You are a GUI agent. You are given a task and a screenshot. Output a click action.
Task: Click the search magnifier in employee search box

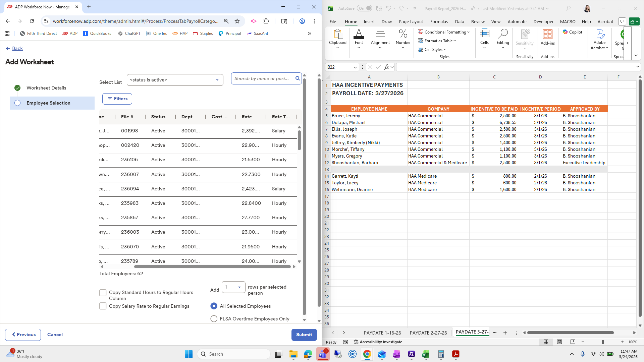pos(298,78)
